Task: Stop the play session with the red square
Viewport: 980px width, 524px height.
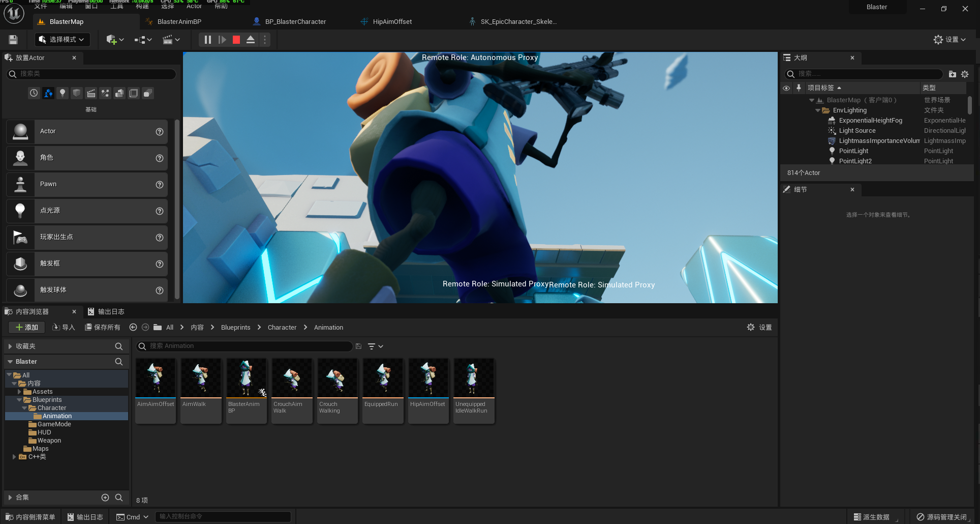Action: click(236, 40)
